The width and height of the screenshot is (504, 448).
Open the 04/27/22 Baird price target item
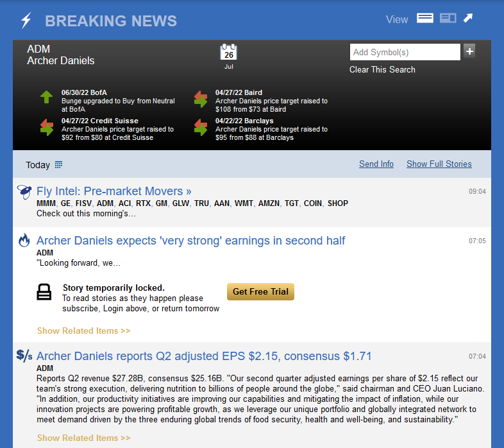(x=271, y=101)
